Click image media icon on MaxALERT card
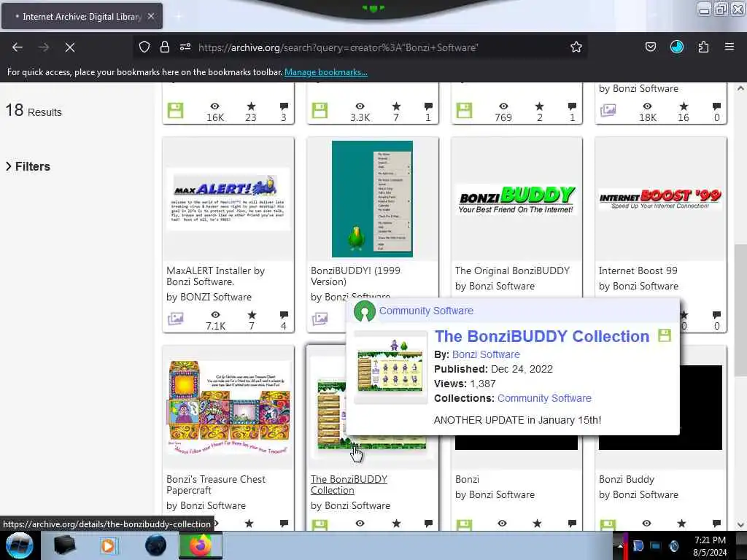747x560 pixels. click(175, 319)
